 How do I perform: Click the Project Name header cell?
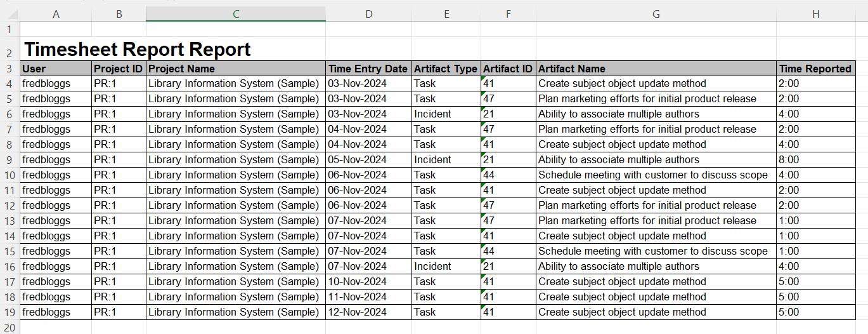(181, 69)
